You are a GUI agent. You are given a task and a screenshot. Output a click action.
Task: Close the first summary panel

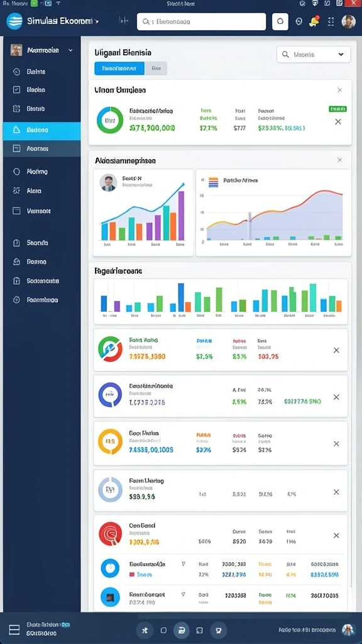click(x=339, y=90)
